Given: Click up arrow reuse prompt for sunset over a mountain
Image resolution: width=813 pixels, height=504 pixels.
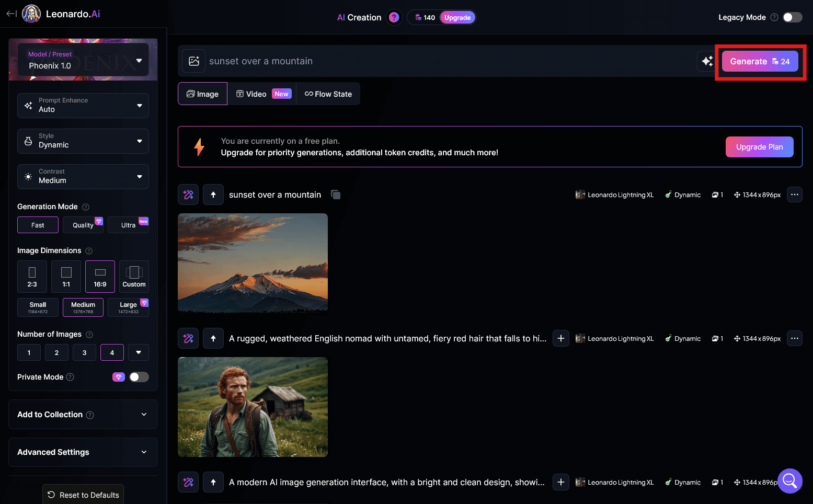Looking at the screenshot, I should (213, 194).
